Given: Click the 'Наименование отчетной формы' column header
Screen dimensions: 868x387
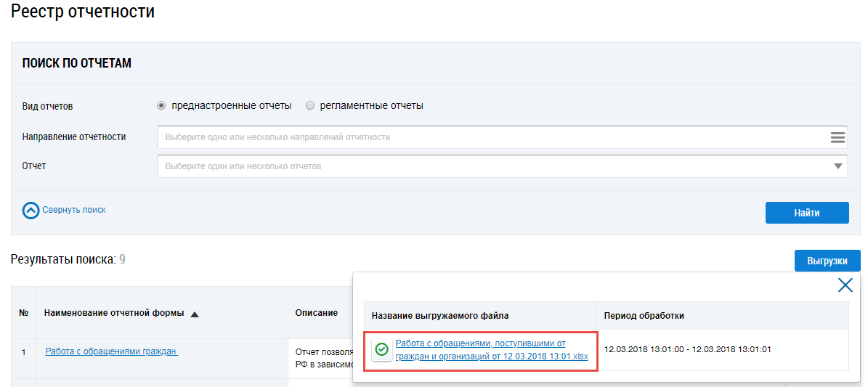Looking at the screenshot, I should [114, 314].
